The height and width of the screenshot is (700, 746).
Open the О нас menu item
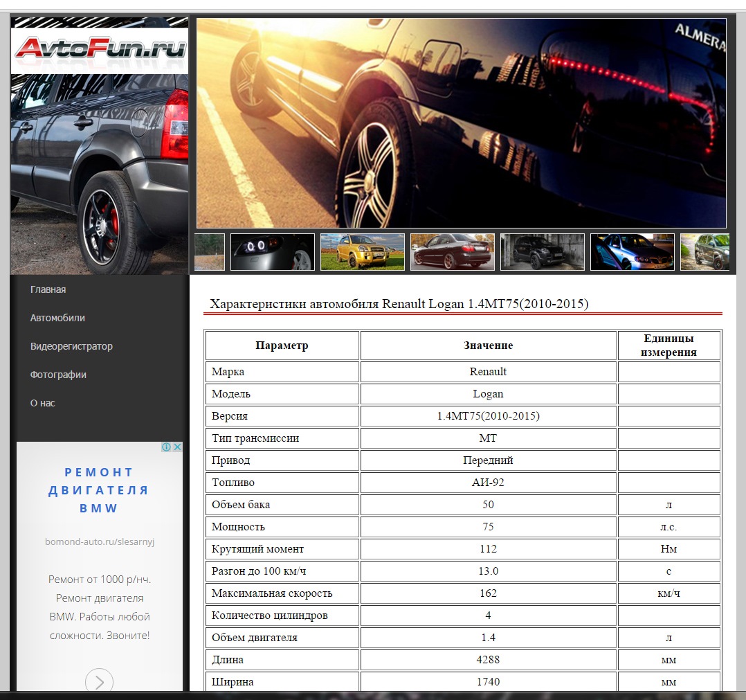(x=43, y=403)
